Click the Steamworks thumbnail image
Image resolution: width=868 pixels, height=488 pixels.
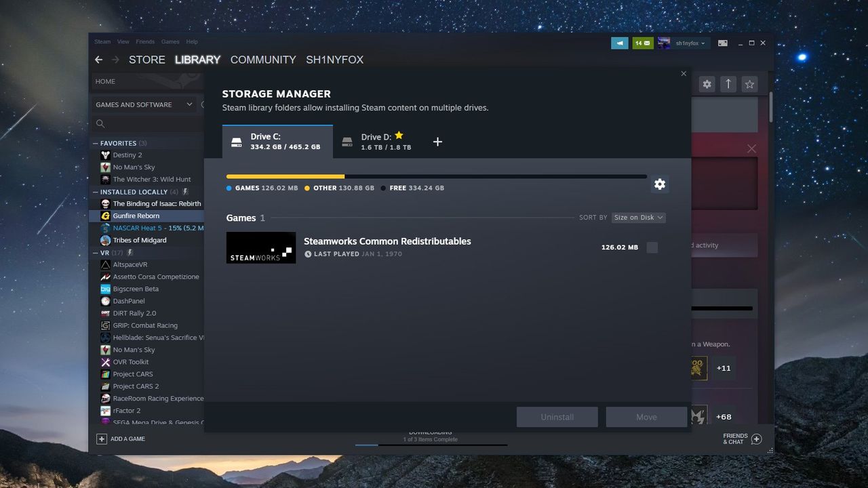[x=261, y=247]
